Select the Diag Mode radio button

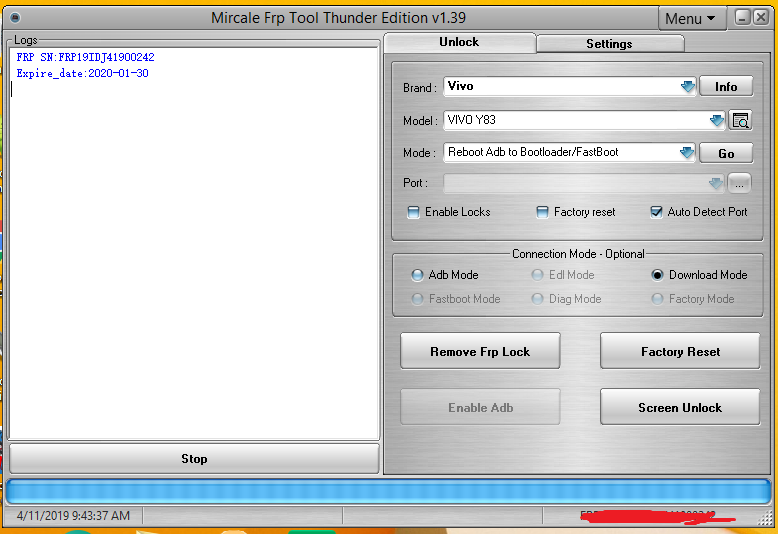pyautogui.click(x=537, y=299)
